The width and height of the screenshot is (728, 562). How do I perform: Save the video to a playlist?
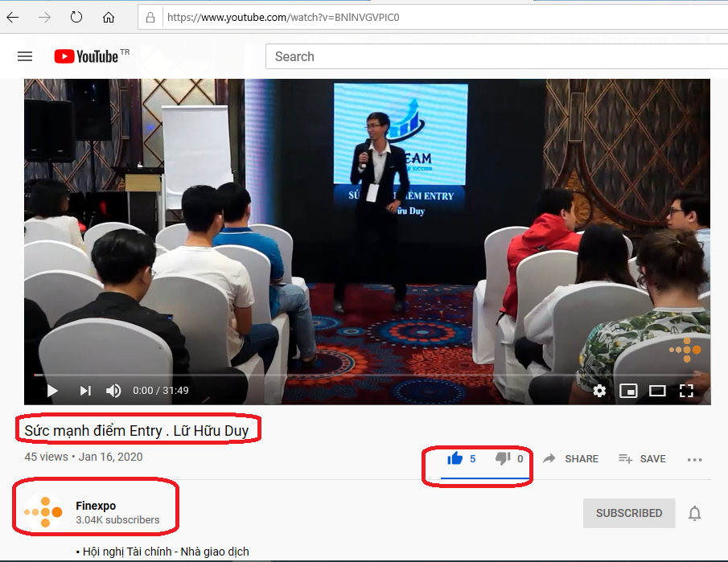pos(642,459)
